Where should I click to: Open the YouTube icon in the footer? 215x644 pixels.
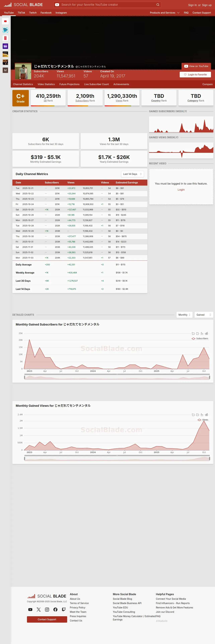coord(30,610)
